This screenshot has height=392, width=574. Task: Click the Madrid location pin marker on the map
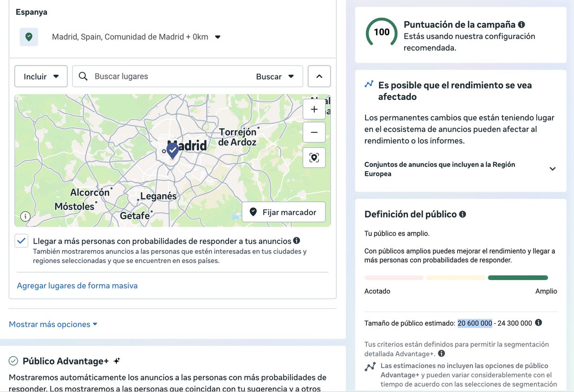point(172,151)
